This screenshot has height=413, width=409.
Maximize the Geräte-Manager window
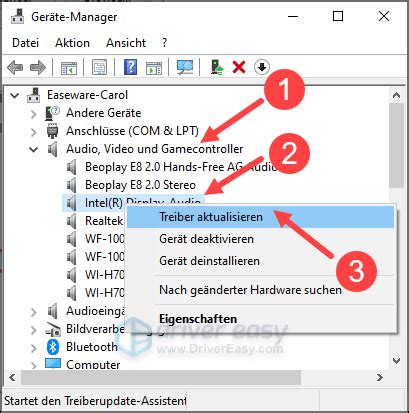coord(338,16)
